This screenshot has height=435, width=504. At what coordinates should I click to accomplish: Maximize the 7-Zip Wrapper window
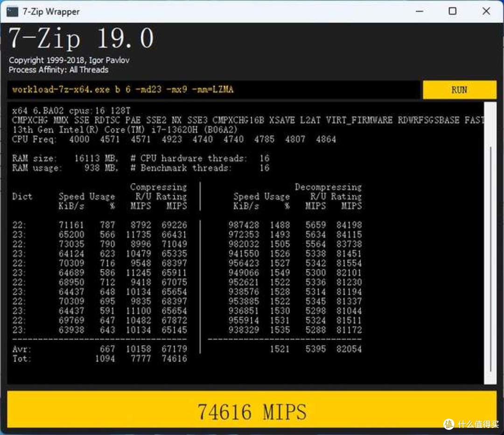coord(453,11)
